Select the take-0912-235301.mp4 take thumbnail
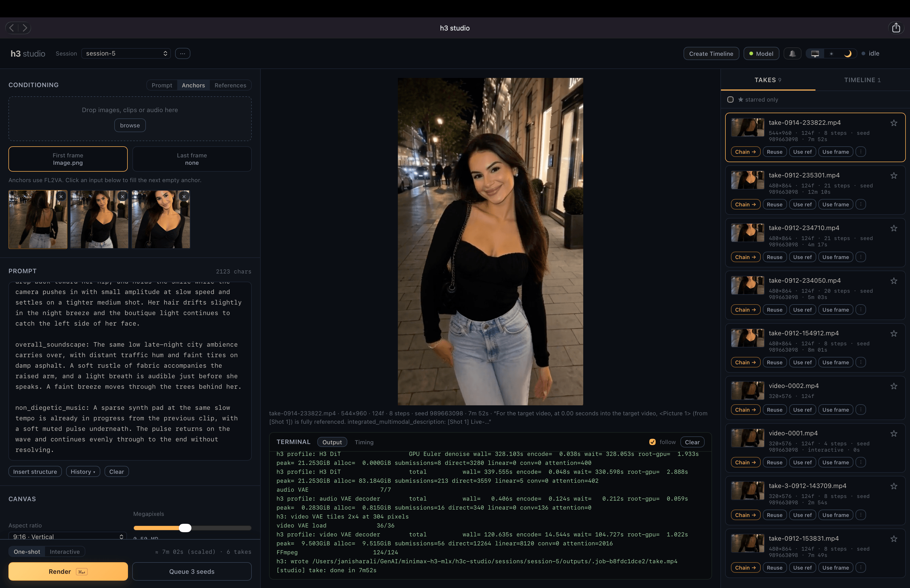 747,180
